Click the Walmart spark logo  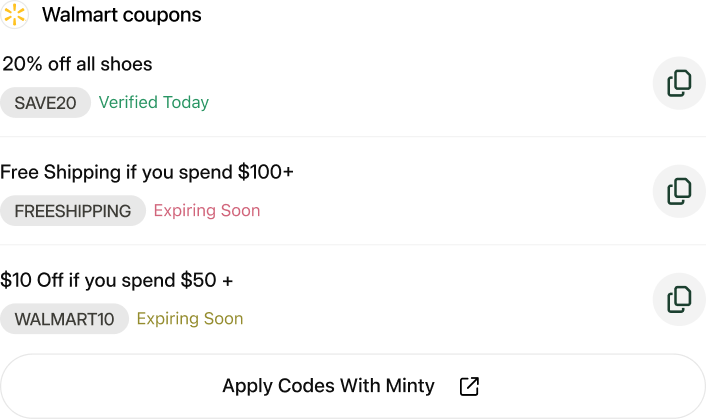15,15
